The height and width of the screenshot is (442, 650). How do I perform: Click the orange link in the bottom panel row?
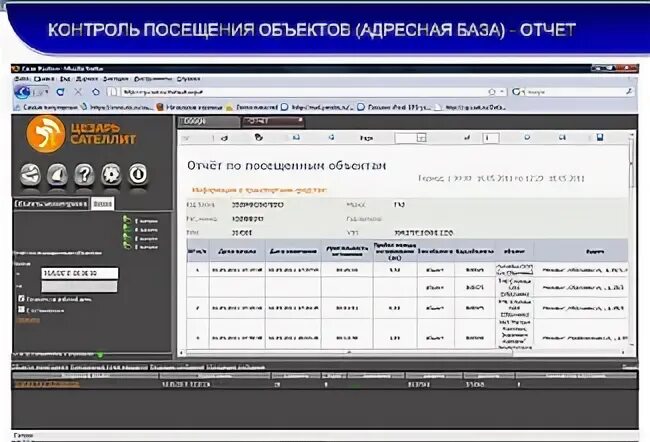[x=46, y=384]
